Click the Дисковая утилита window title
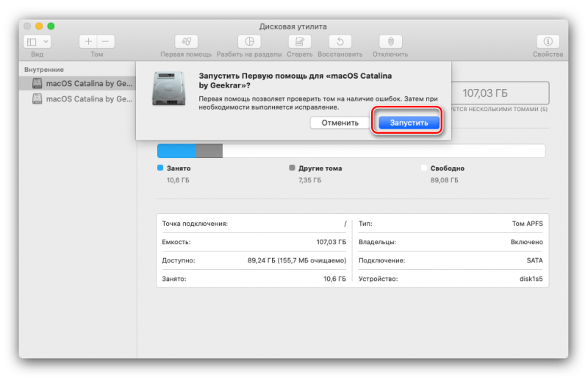The width and height of the screenshot is (588, 378). [293, 26]
